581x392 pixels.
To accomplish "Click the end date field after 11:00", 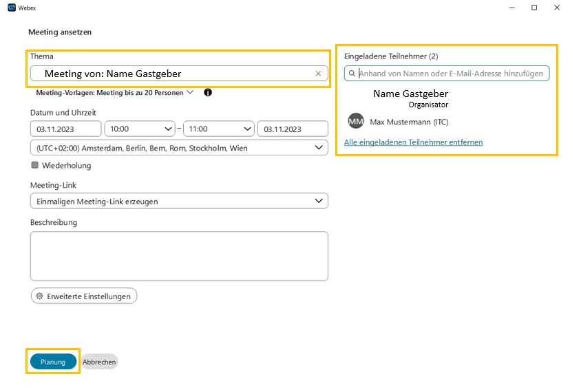I will [x=292, y=129].
